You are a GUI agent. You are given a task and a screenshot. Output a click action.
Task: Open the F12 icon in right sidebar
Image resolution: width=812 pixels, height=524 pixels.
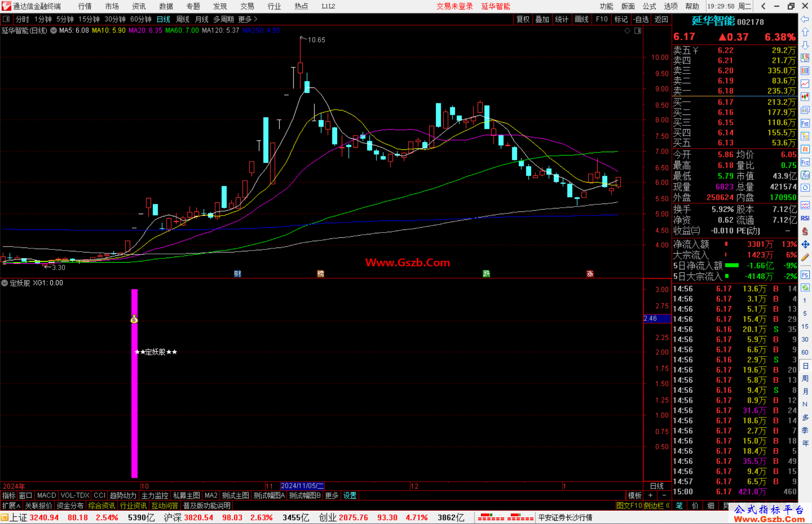(x=805, y=162)
